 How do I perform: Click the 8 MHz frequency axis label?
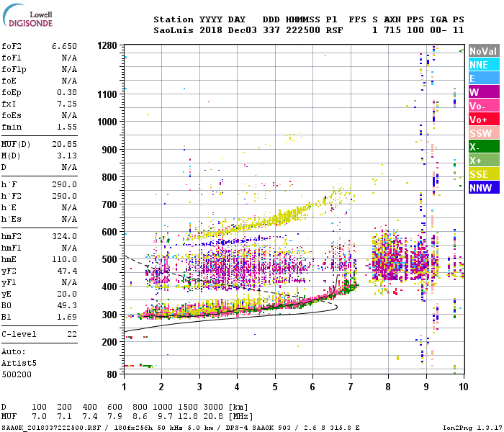(388, 387)
